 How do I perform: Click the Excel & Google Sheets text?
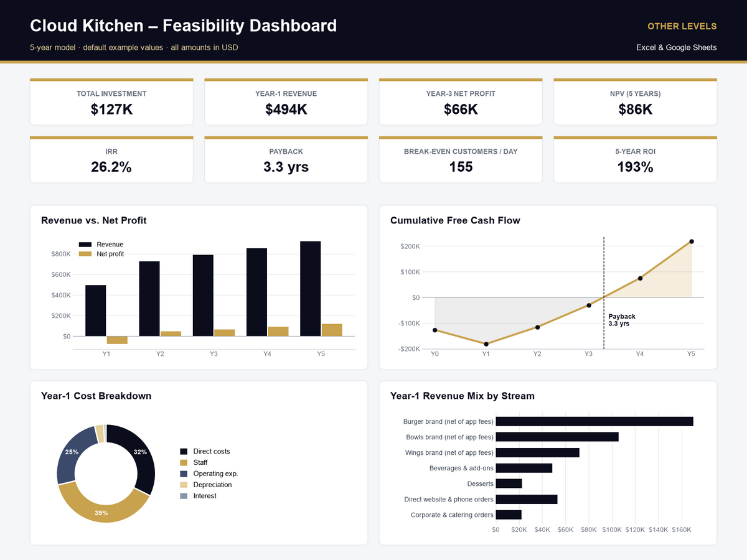coord(676,47)
